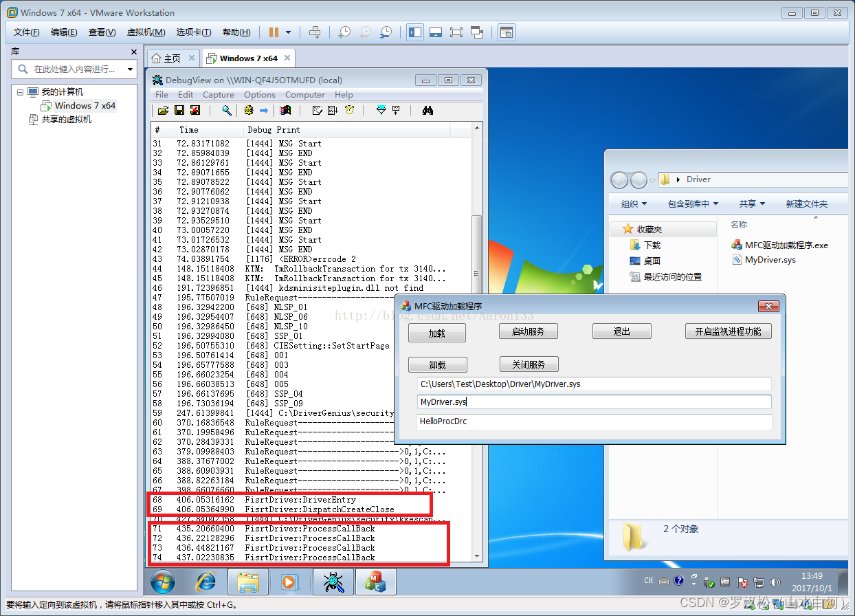The height and width of the screenshot is (616, 855).
Task: Select MFC驱动加载程序.exe file in Explorer
Action: coord(780,245)
